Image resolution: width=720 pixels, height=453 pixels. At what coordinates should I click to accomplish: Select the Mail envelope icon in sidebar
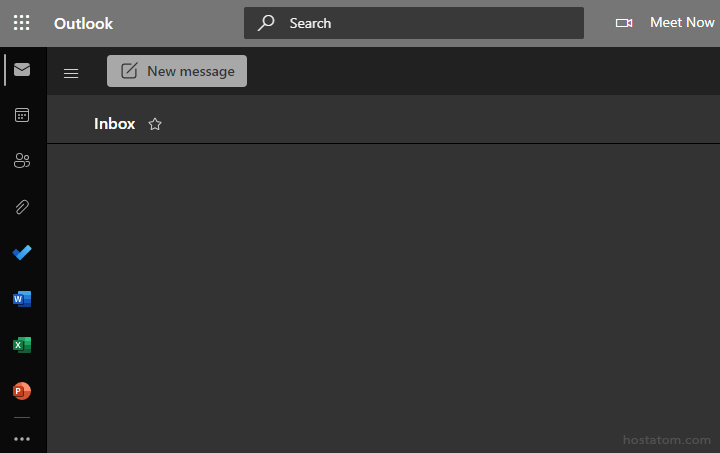coord(22,70)
